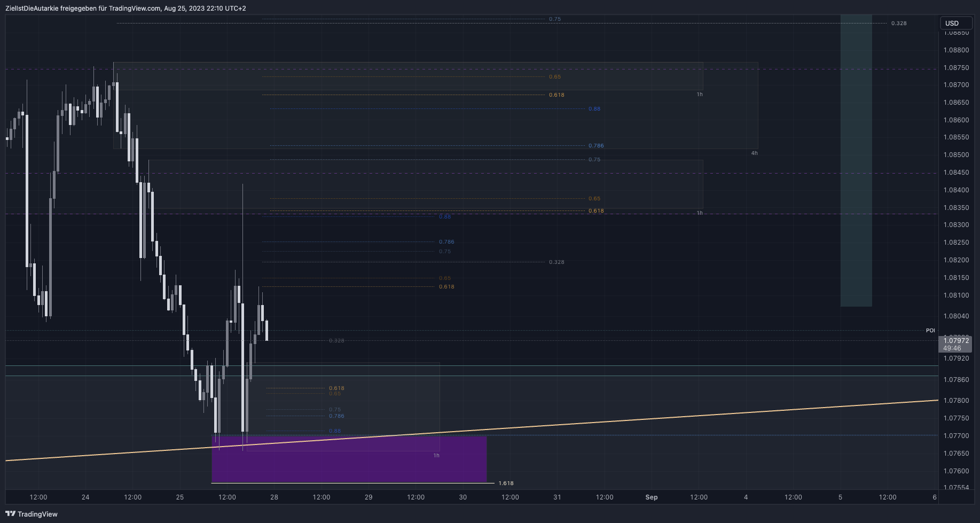Click the 1.08500 price axis label

click(956, 155)
